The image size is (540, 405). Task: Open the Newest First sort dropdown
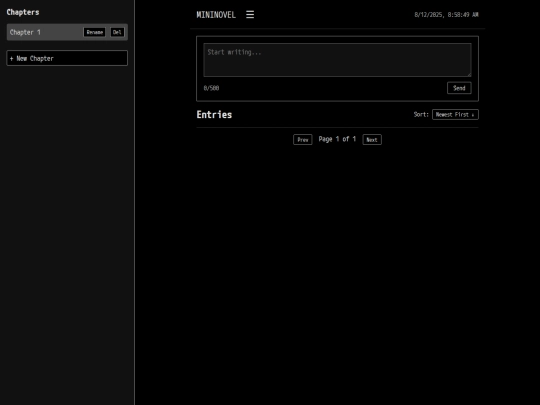pyautogui.click(x=455, y=115)
